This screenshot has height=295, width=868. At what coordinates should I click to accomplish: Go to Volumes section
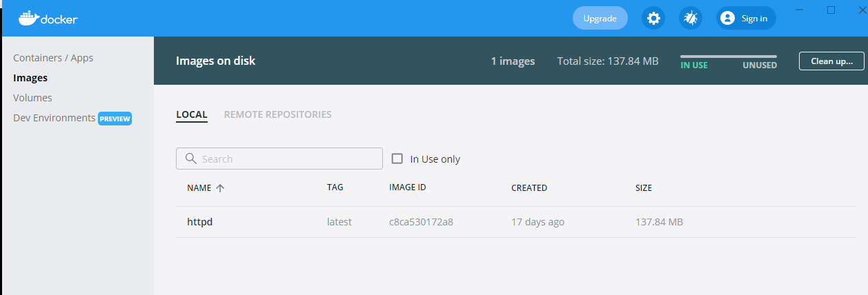(32, 98)
